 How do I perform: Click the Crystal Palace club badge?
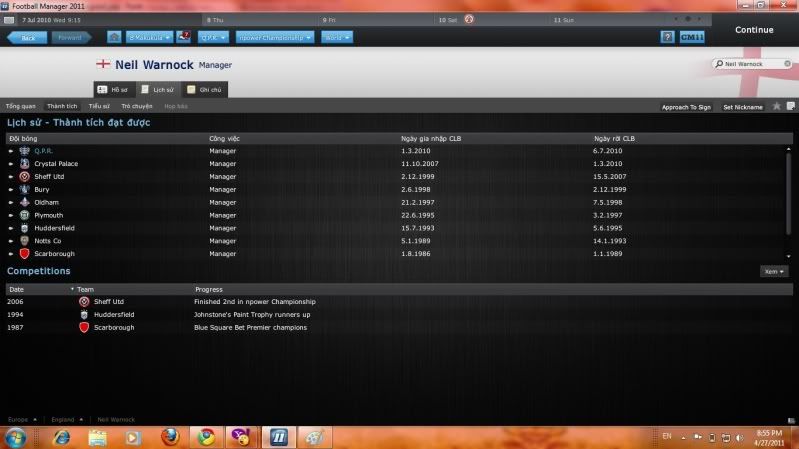pyautogui.click(x=24, y=164)
